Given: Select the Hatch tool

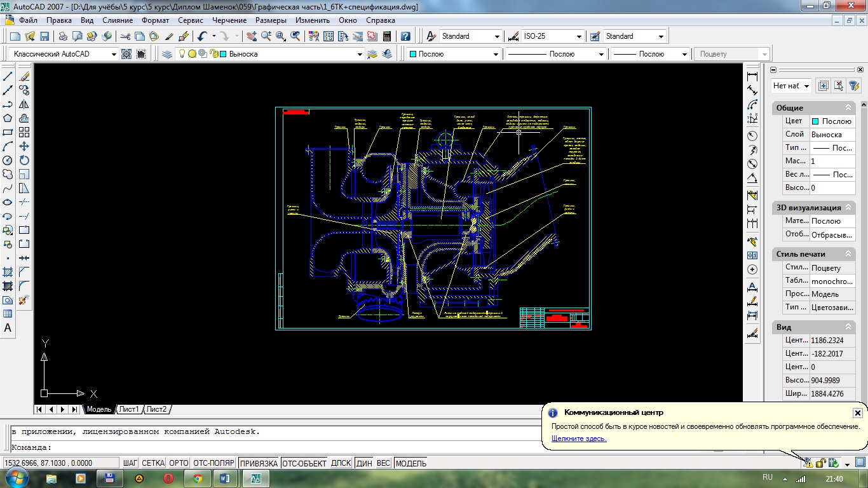Looking at the screenshot, I should (x=8, y=272).
